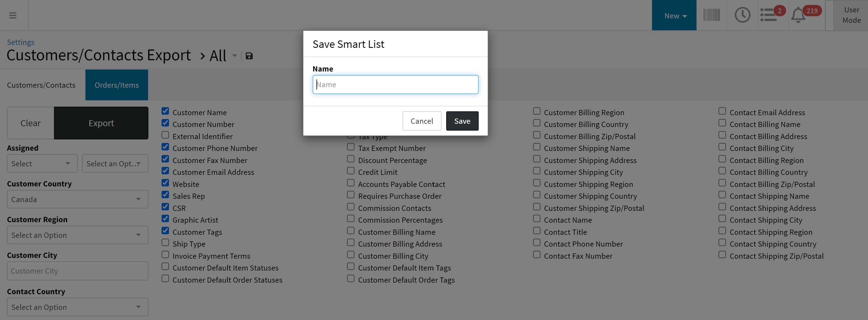
Task: Click the barcode scanner icon
Action: tap(711, 15)
